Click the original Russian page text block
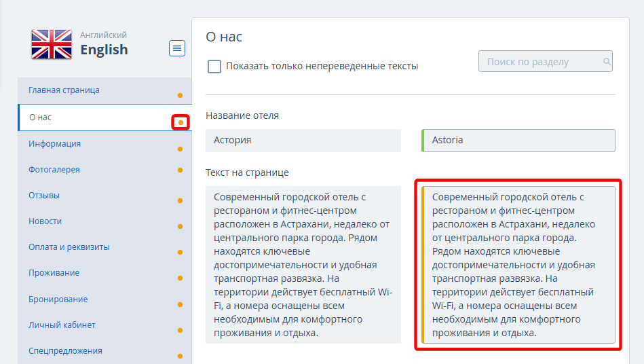This screenshot has height=364, width=644. click(x=303, y=265)
